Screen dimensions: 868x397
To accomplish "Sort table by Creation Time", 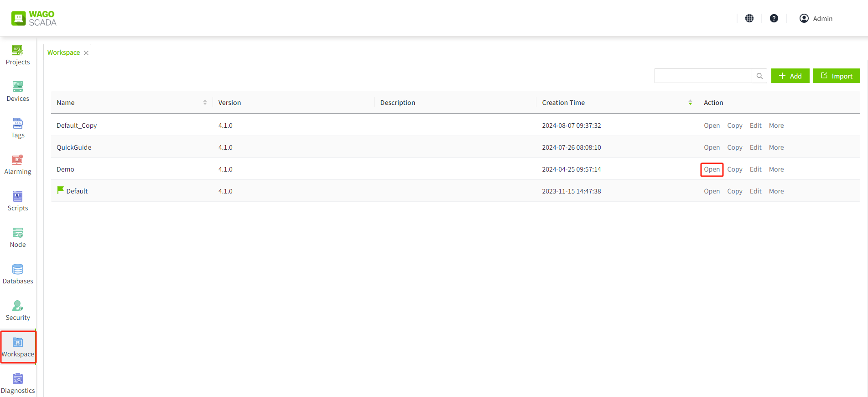I will [x=690, y=103].
